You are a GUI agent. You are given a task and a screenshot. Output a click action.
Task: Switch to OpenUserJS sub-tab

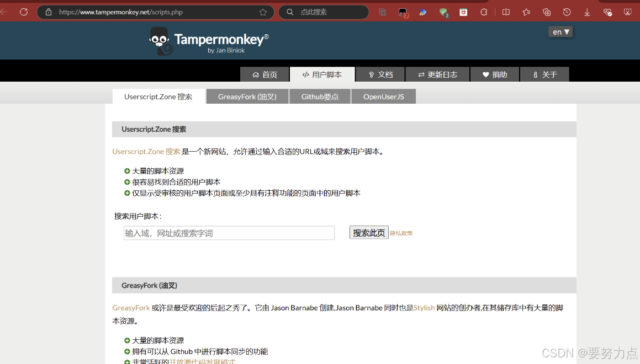pos(384,97)
